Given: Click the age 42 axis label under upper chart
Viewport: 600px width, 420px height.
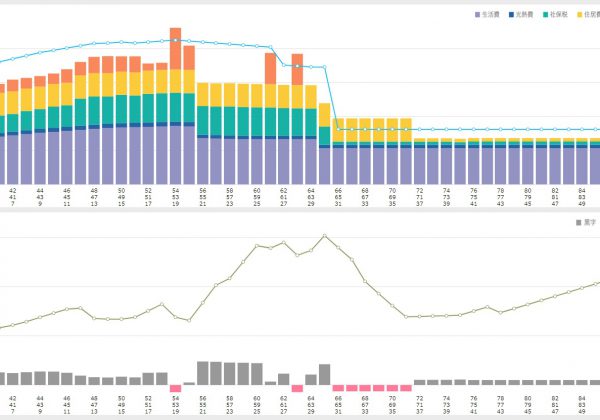Looking at the screenshot, I should 12,190.
